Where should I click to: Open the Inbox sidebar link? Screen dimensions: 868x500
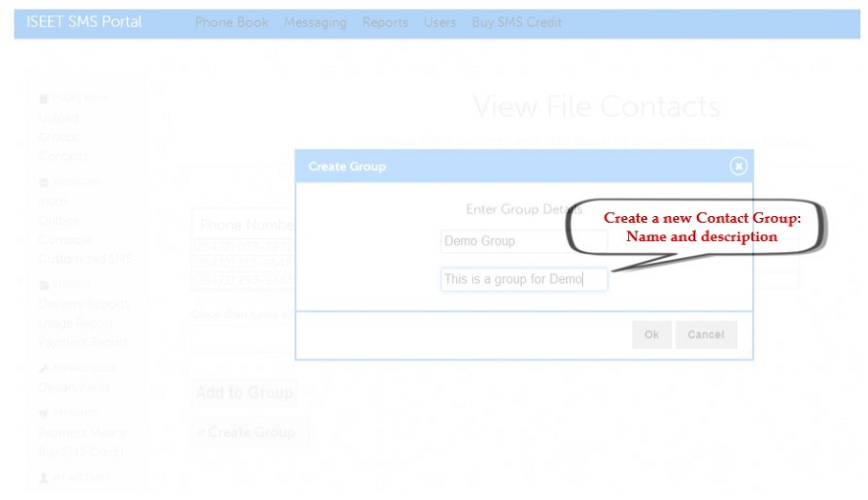[x=54, y=202]
